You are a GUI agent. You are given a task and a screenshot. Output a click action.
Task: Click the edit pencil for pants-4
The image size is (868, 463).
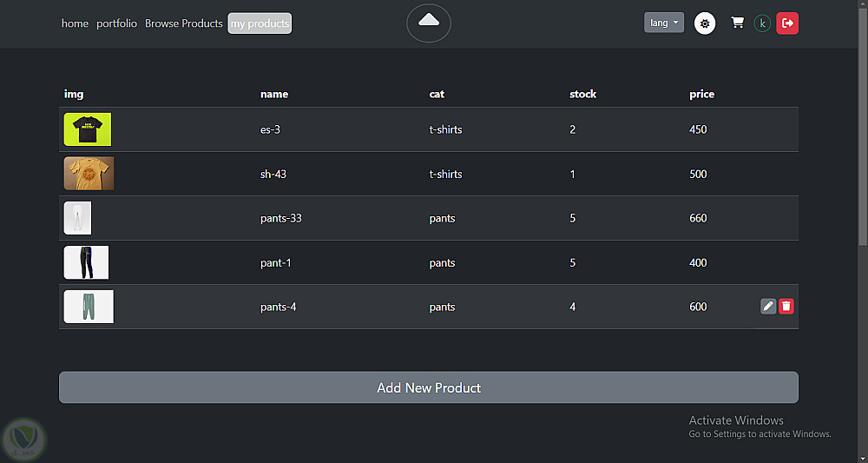[x=768, y=307]
